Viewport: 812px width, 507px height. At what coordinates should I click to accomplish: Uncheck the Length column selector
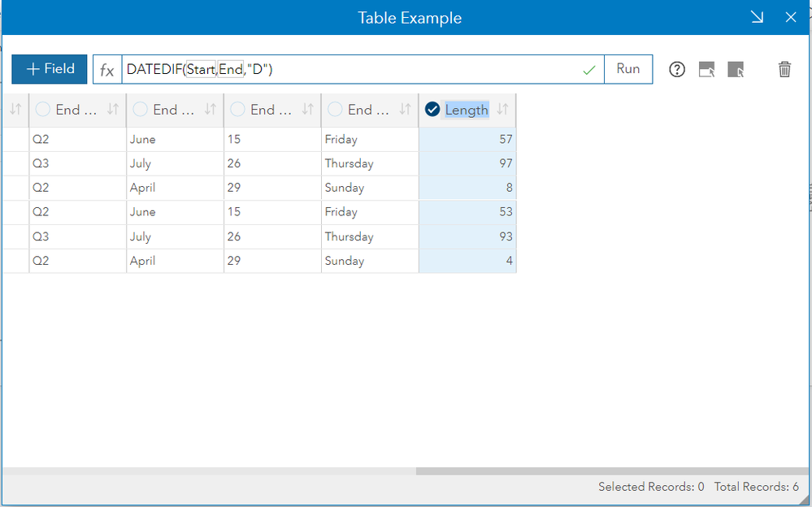[x=432, y=110]
